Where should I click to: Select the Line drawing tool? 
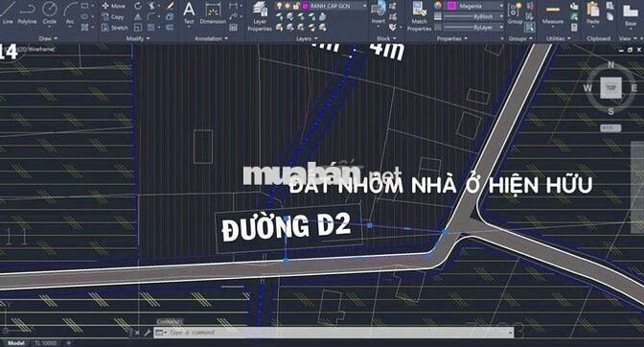[x=8, y=12]
